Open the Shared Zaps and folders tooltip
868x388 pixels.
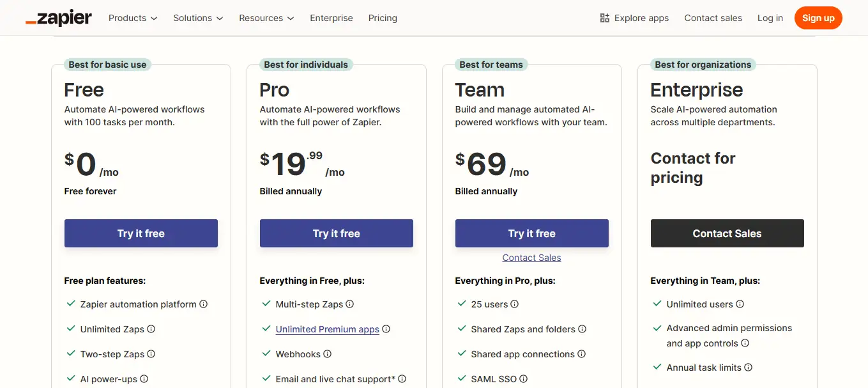click(582, 329)
